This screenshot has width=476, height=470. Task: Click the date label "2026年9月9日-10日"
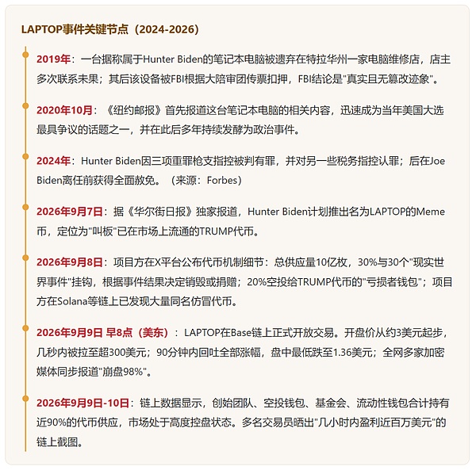pos(83,403)
